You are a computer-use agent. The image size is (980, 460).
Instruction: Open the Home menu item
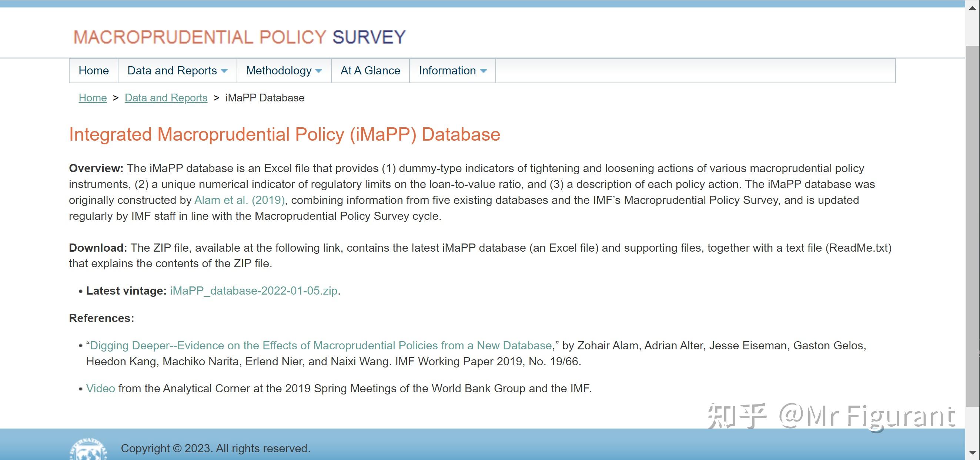point(94,71)
